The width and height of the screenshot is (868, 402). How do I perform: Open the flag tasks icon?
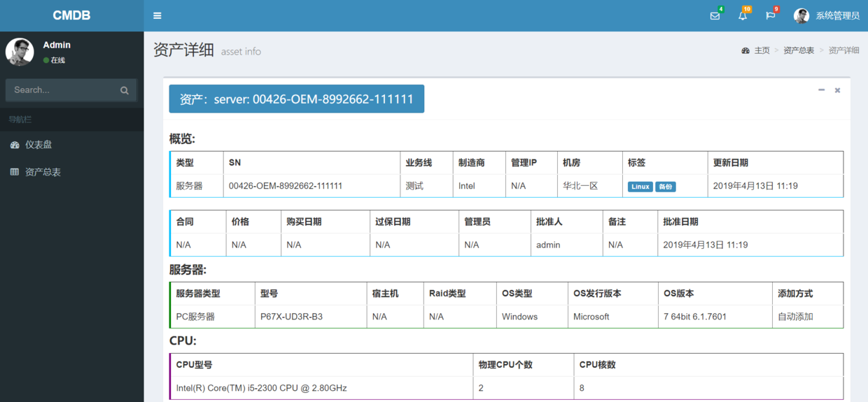(x=770, y=15)
